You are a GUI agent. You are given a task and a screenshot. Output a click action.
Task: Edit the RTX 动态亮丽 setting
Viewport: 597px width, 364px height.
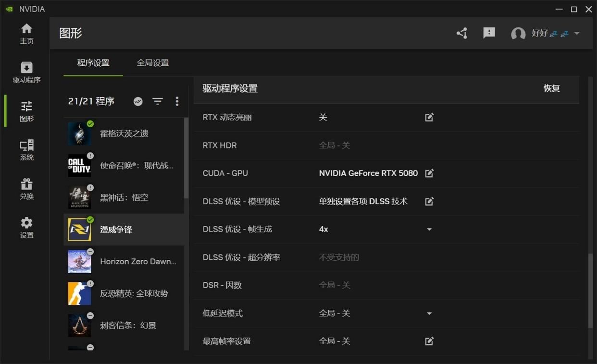[x=429, y=117]
